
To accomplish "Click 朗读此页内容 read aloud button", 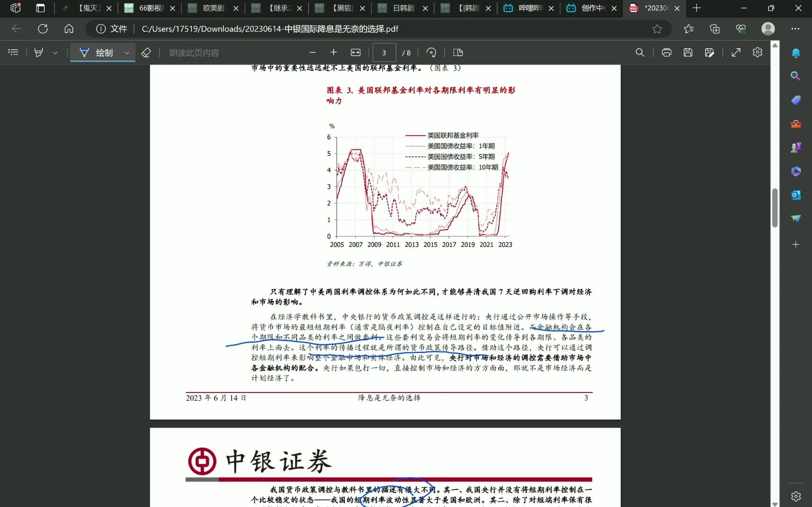I will 194,53.
